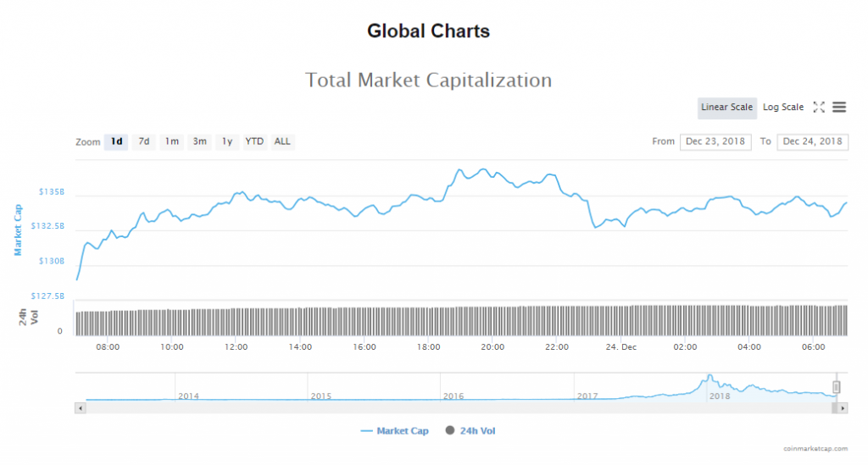Viewport: 868px width, 465px height.
Task: Choose the YTD zoom option
Action: point(254,141)
